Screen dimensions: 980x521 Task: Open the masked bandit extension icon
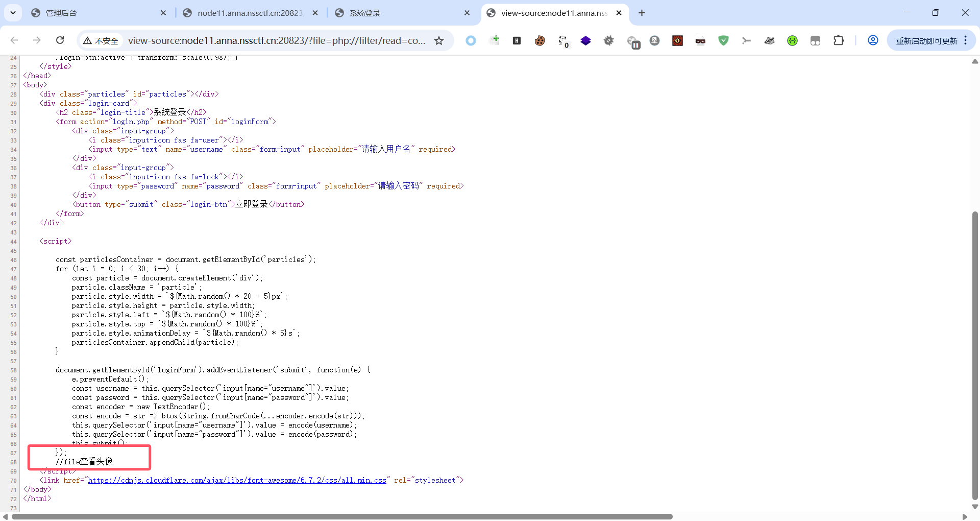click(x=700, y=41)
